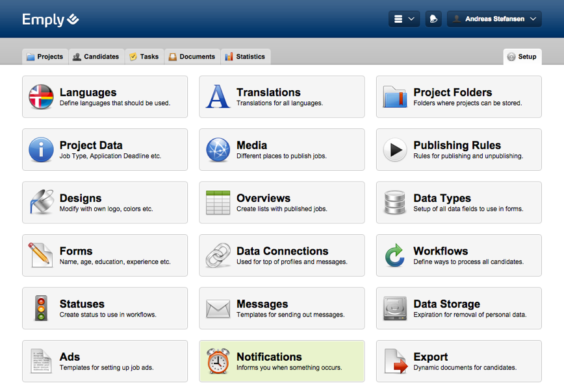
Task: Click the chain links Data Connections icon
Action: 218,255
